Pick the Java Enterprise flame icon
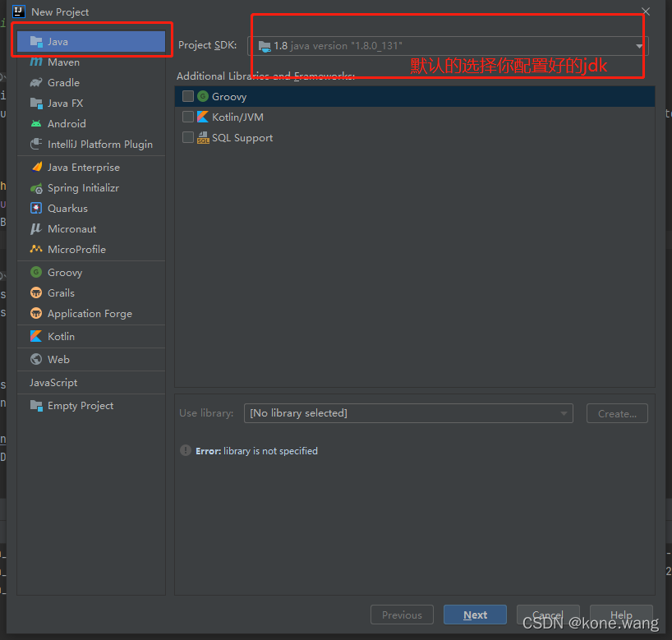Image resolution: width=672 pixels, height=640 pixels. [x=37, y=167]
